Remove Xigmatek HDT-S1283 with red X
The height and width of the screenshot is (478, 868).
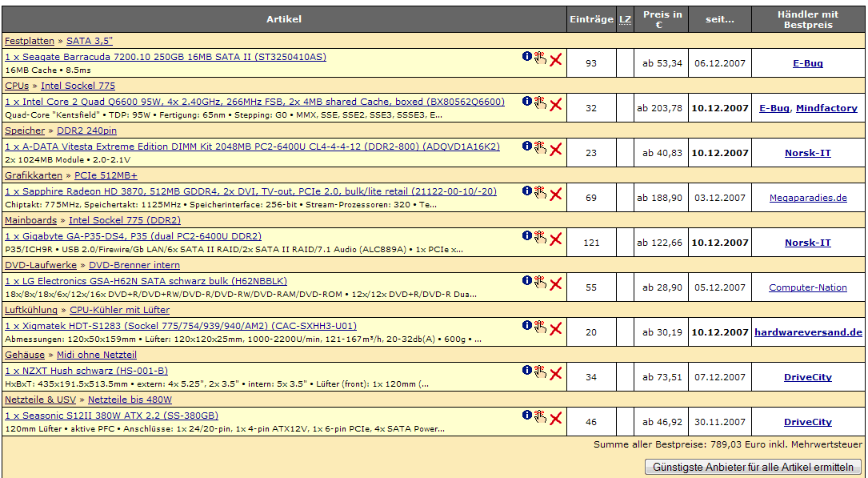tap(556, 328)
